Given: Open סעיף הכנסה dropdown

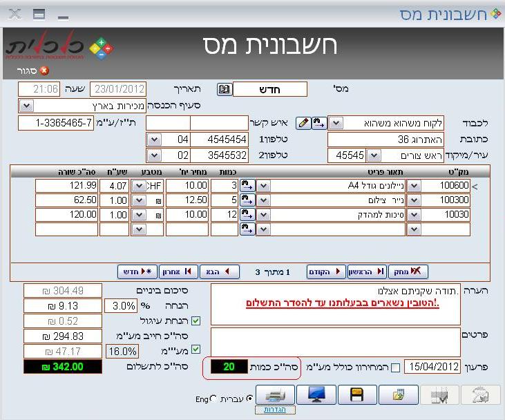Looking at the screenshot, I should pyautogui.click(x=26, y=106).
